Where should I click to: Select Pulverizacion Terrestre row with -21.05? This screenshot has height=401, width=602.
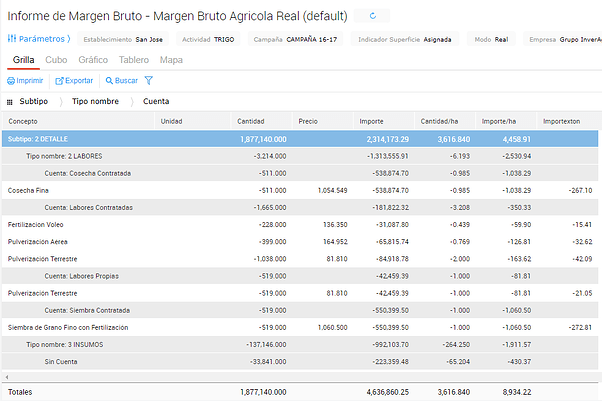[300, 293]
